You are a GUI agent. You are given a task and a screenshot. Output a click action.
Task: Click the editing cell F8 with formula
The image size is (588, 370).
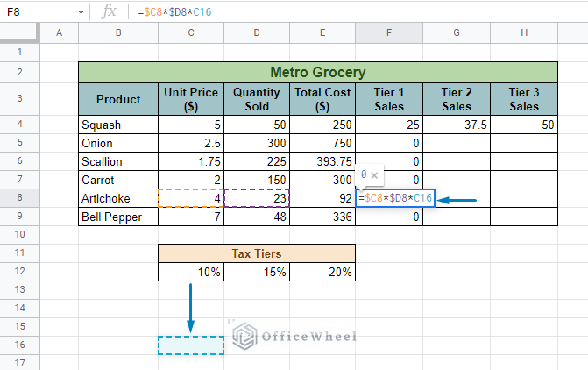(395, 198)
